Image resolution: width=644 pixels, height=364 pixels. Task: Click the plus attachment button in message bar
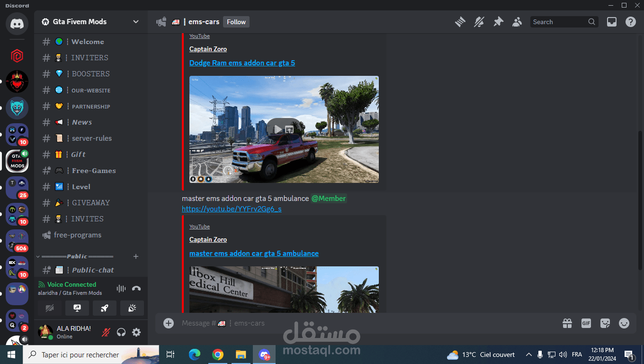point(169,323)
